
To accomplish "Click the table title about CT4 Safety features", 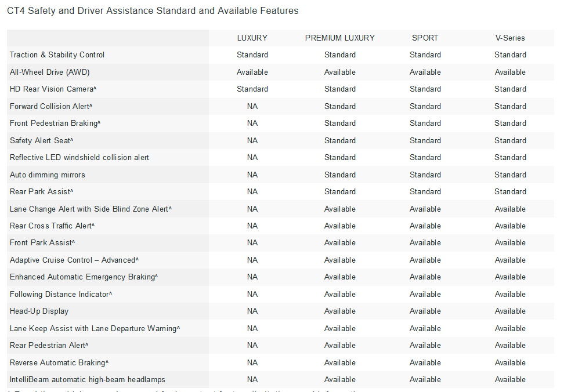I will (153, 11).
